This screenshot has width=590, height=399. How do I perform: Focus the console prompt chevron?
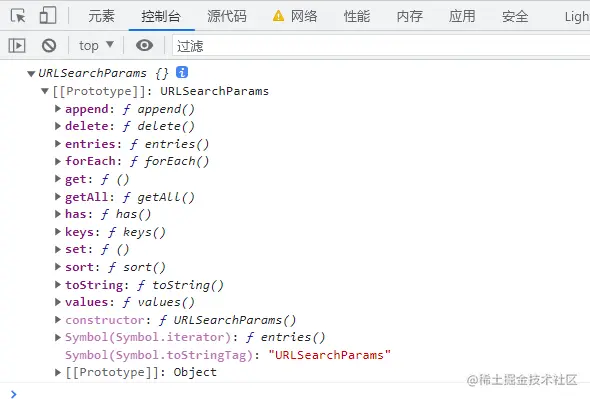point(14,394)
